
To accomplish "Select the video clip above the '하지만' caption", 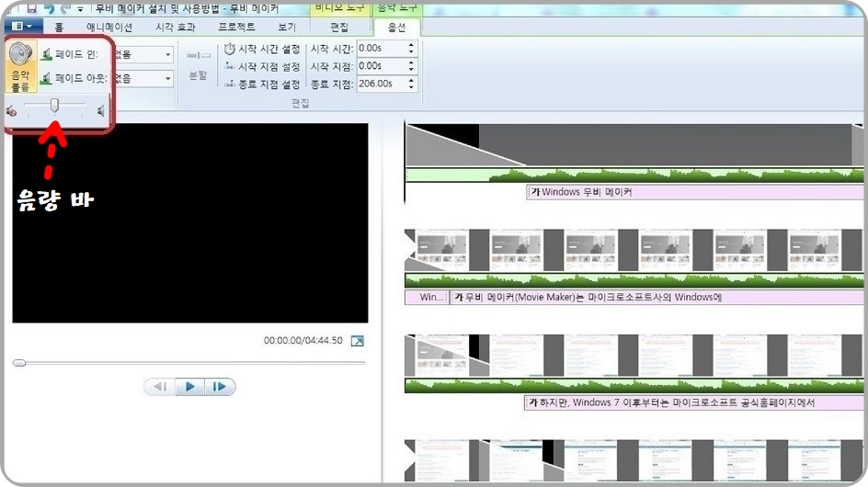I will coord(634,356).
